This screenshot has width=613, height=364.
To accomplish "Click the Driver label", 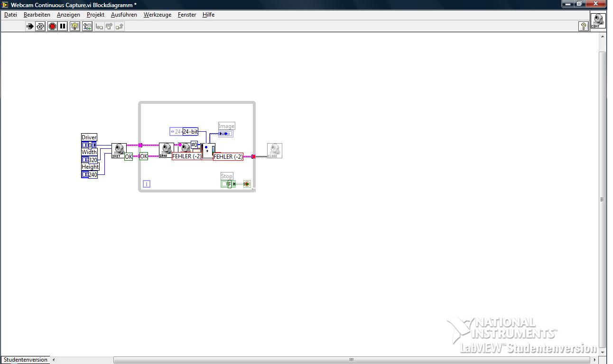I will (x=89, y=137).
